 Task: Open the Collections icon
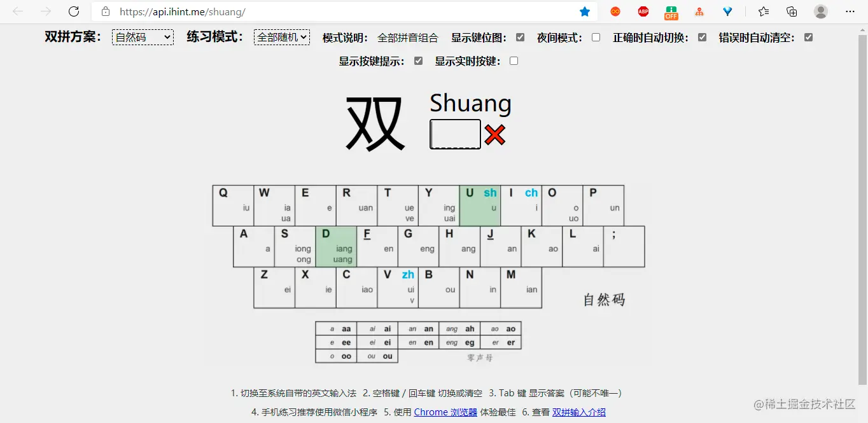pyautogui.click(x=792, y=11)
